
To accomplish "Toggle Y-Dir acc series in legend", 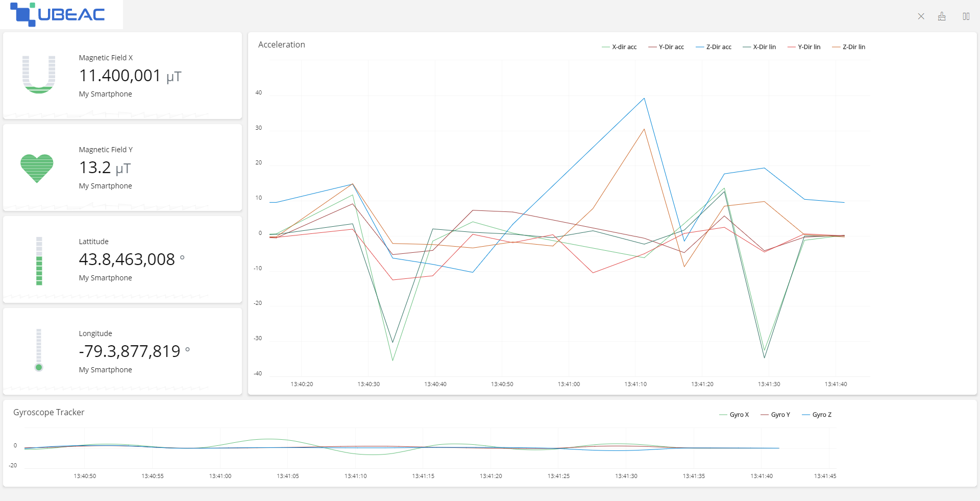I will coord(666,47).
